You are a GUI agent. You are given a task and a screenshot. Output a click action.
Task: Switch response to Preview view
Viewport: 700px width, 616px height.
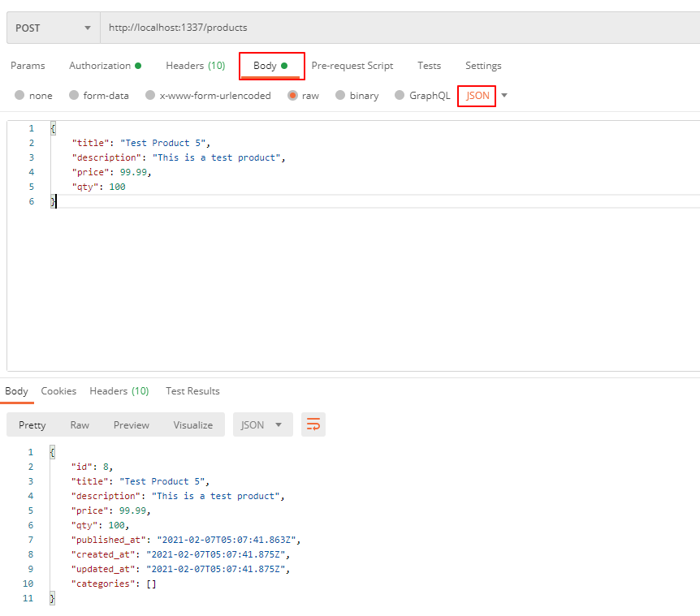(x=131, y=424)
